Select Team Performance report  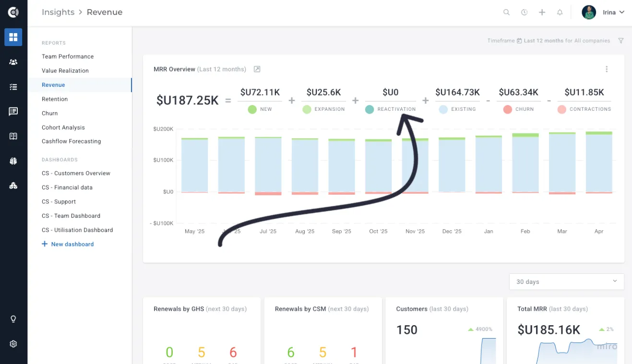pos(68,57)
